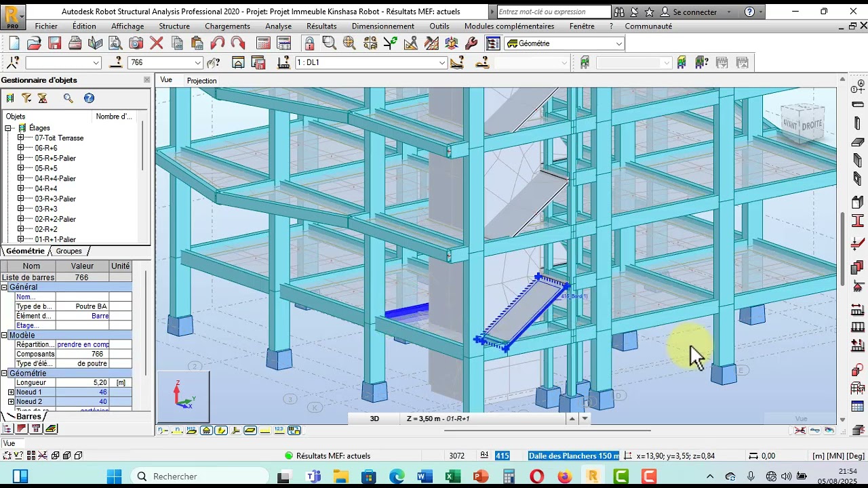
Task: Open a project with the folder icon
Action: point(34,43)
